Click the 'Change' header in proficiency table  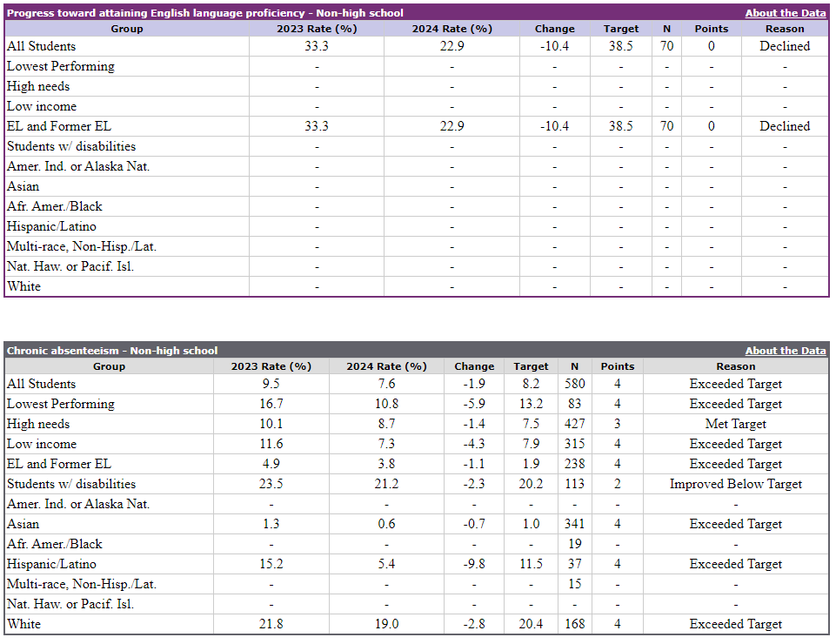(x=554, y=29)
